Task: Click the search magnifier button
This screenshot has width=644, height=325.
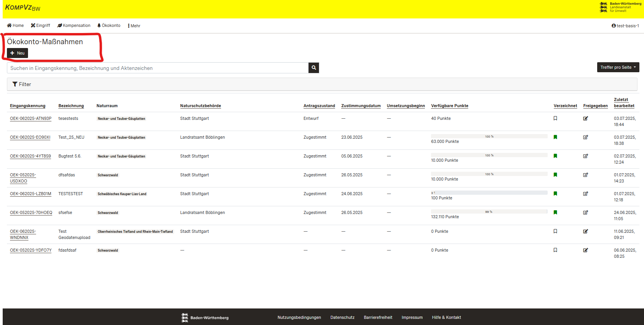Action: [x=314, y=68]
